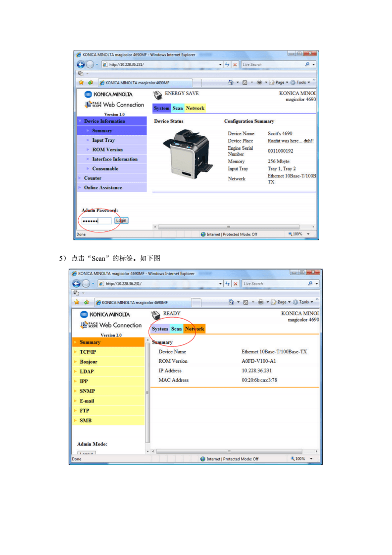The height and width of the screenshot is (555, 392).
Task: Click Feeds icon in top browser toolbar
Action: 245,82
